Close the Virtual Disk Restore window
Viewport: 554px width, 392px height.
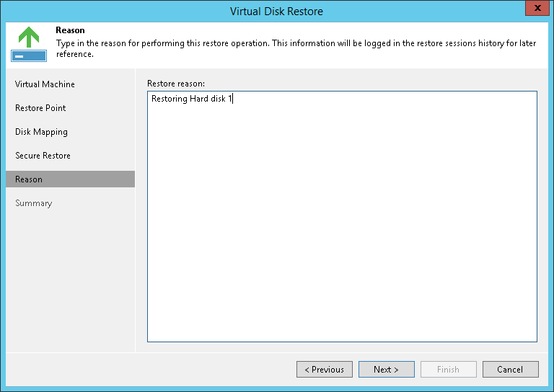tap(535, 9)
